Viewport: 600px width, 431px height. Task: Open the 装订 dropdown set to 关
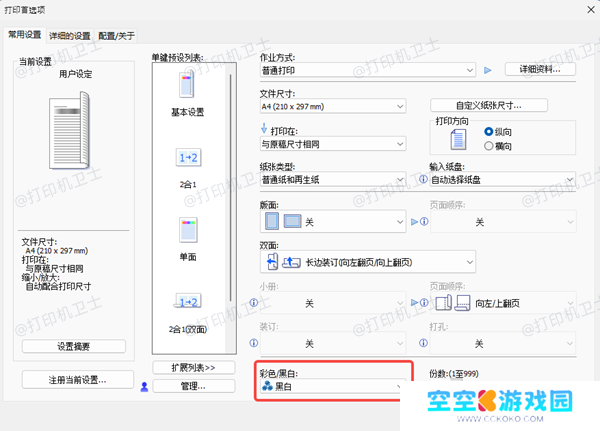pyautogui.click(x=333, y=343)
